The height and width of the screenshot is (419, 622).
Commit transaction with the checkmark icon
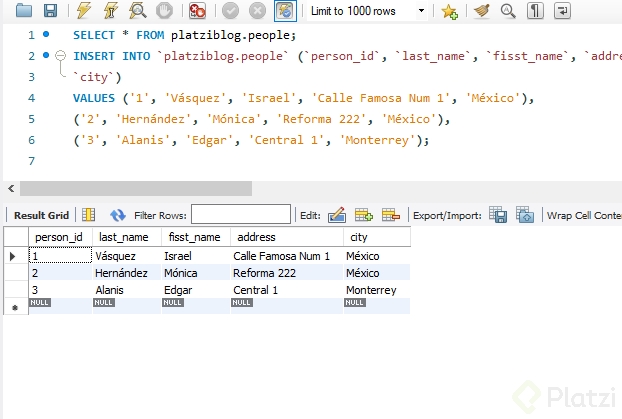pos(230,10)
